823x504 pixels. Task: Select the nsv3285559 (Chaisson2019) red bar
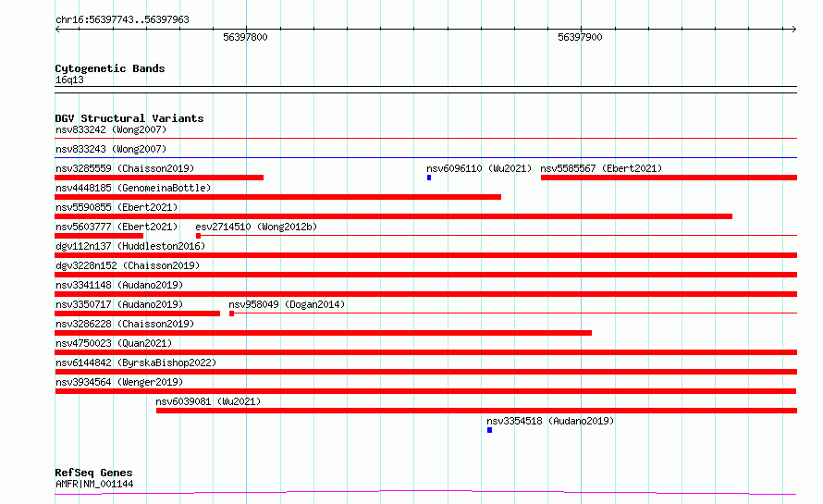tap(159, 178)
